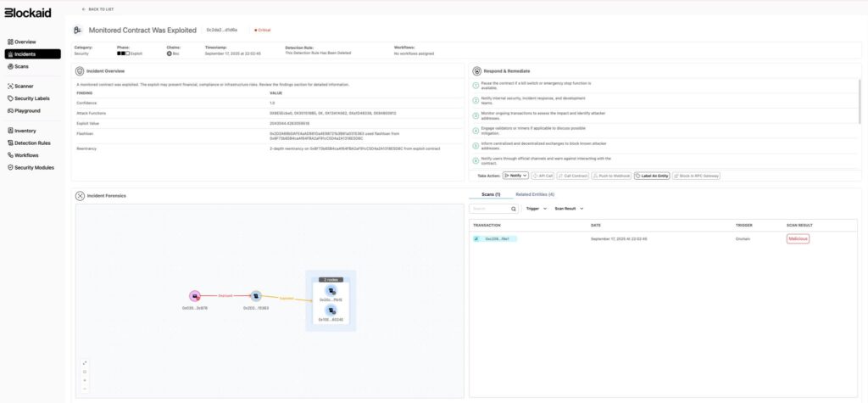The width and height of the screenshot is (868, 403).
Task: Switch to the Related Entities (4) tab
Action: pos(535,194)
